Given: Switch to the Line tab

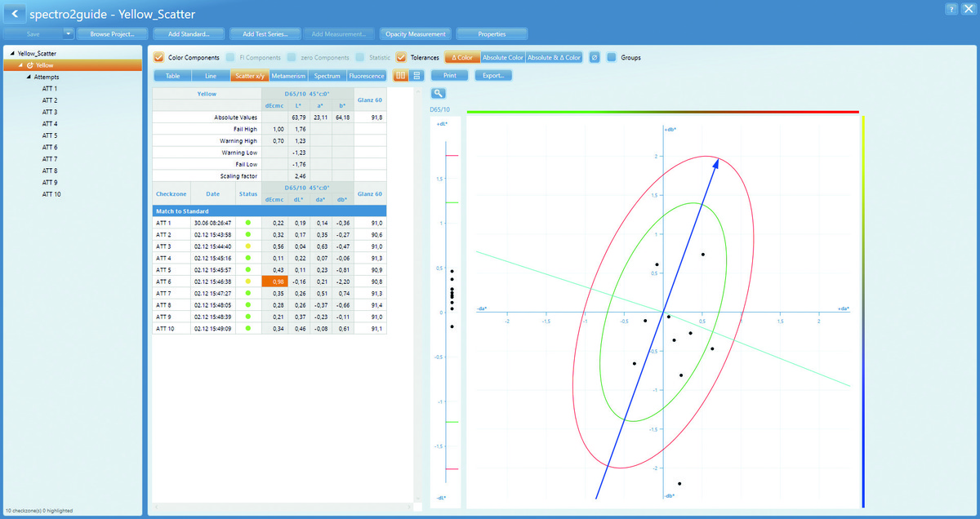Looking at the screenshot, I should click(x=211, y=76).
